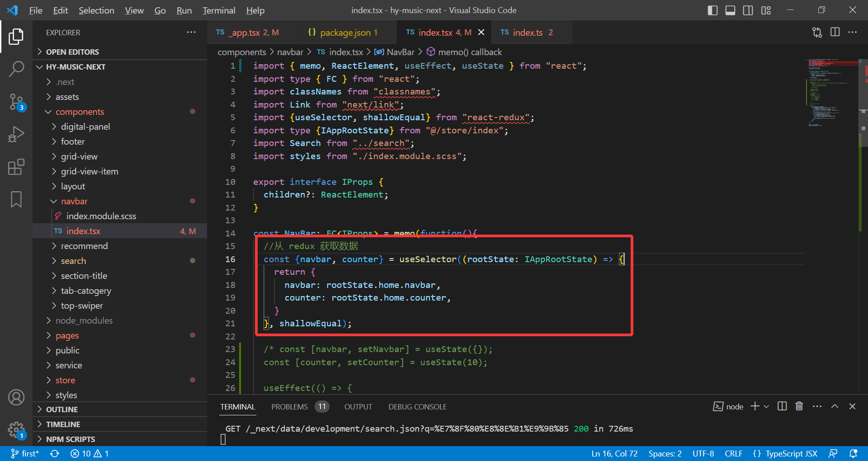Collapse the components folder
The height and width of the screenshot is (461, 868).
(x=120, y=112)
